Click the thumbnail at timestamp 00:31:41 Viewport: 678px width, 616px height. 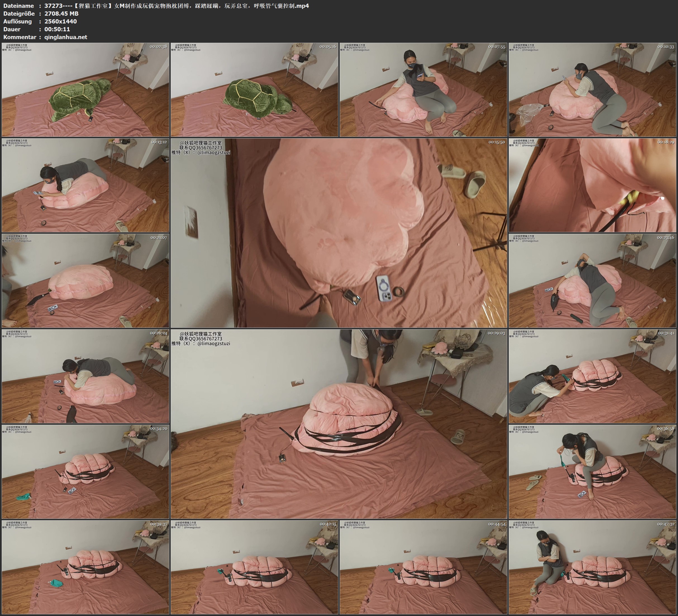point(592,376)
